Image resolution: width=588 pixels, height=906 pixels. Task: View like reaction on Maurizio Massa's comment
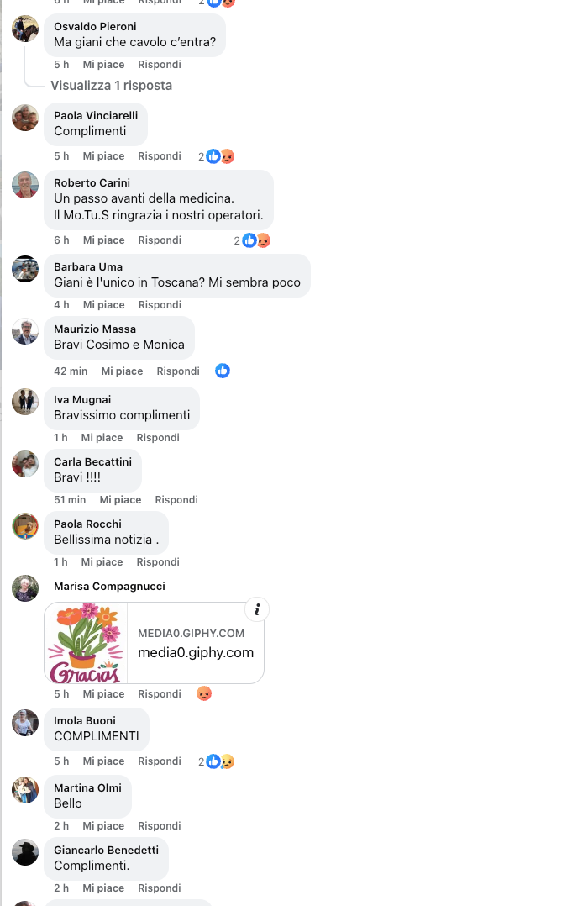(223, 371)
